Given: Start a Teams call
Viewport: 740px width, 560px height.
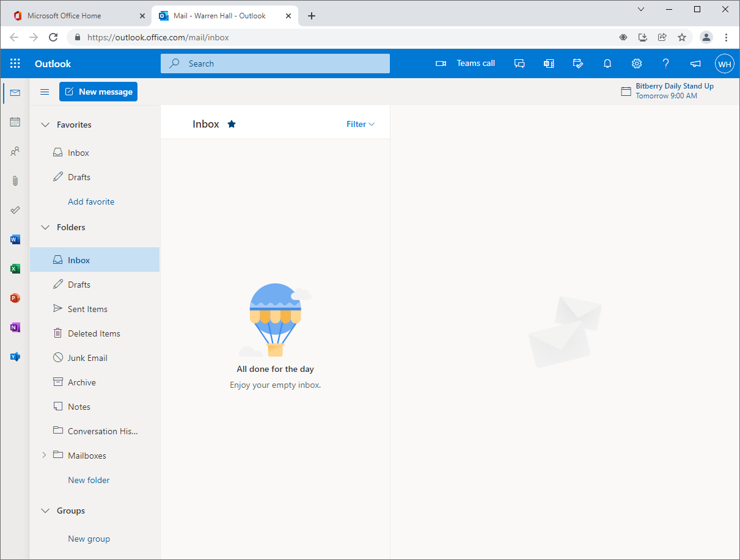Looking at the screenshot, I should (x=465, y=64).
